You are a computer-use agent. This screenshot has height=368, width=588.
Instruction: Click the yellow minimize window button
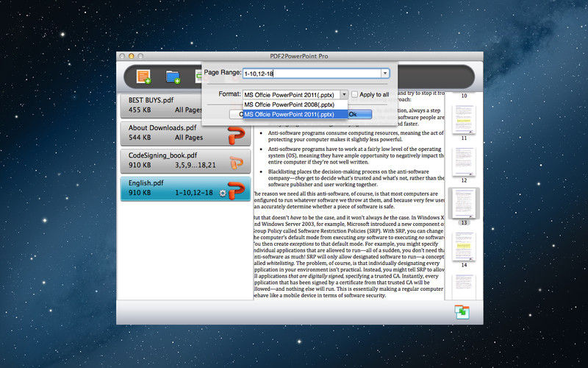coord(132,56)
